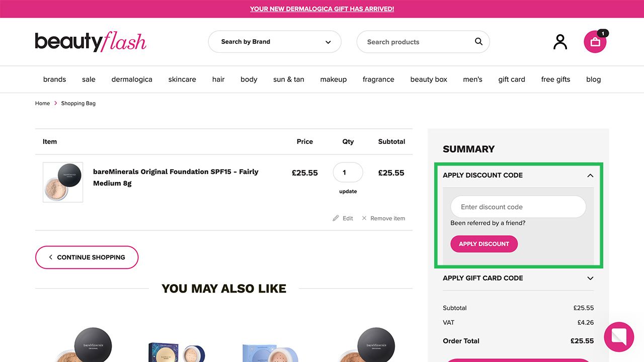Expand the Apply Gift Card Code section

590,278
